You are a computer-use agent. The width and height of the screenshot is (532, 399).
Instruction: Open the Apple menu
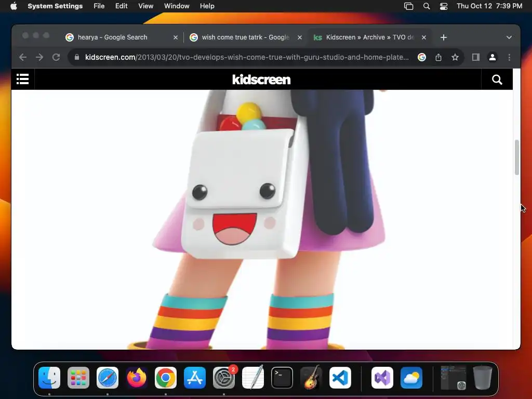(14, 6)
